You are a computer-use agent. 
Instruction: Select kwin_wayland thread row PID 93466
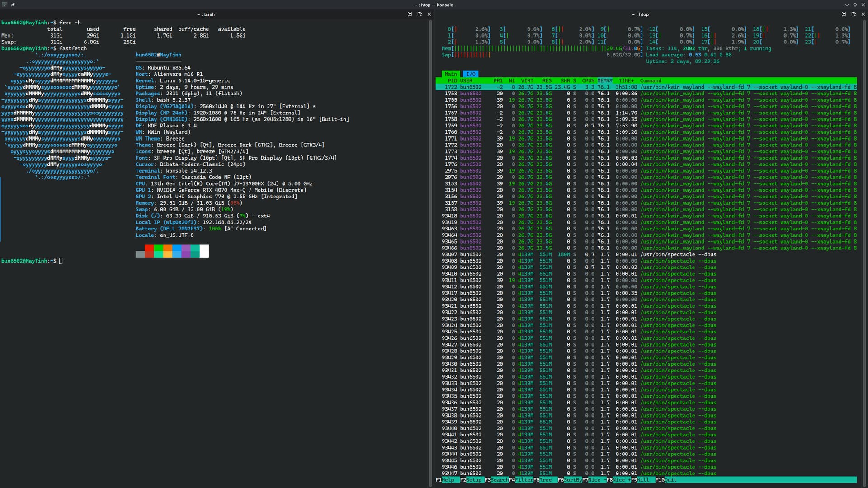pyautogui.click(x=646, y=248)
